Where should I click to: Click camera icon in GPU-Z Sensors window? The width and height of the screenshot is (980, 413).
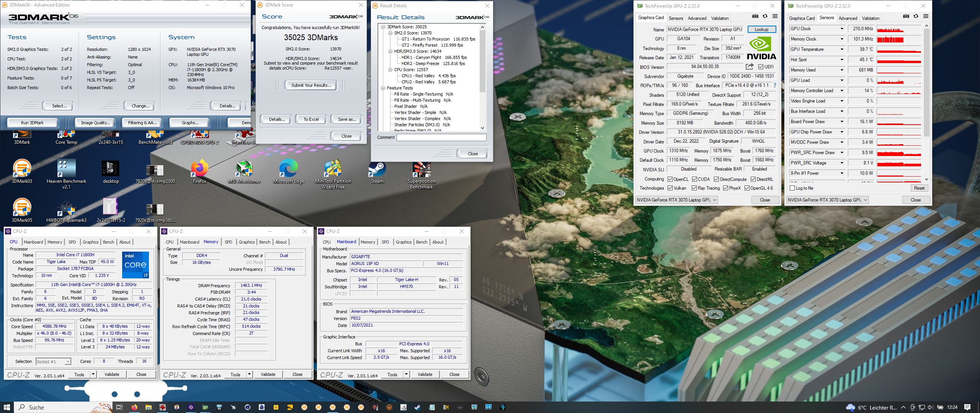(906, 16)
